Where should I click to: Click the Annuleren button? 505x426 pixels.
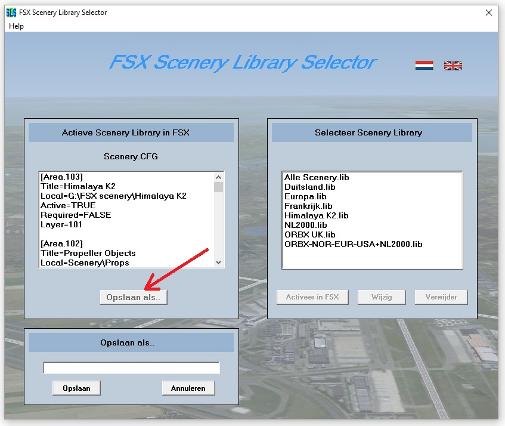[188, 388]
